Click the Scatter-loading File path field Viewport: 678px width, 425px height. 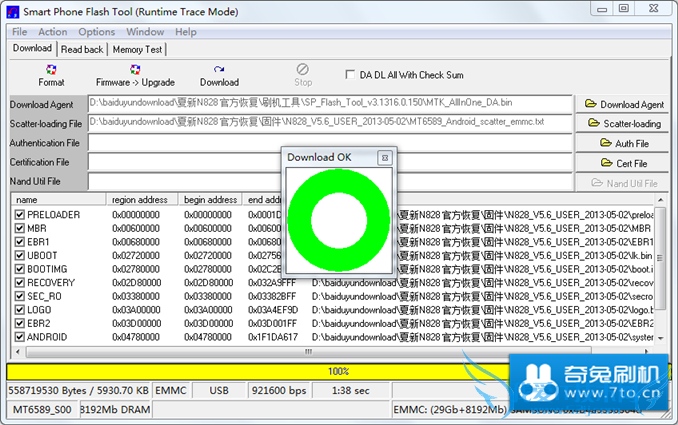(x=330, y=122)
